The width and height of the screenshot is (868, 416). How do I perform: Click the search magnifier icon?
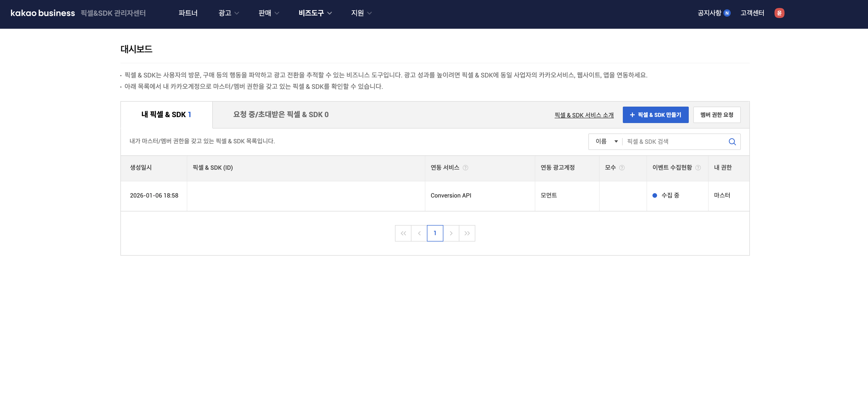(x=732, y=142)
